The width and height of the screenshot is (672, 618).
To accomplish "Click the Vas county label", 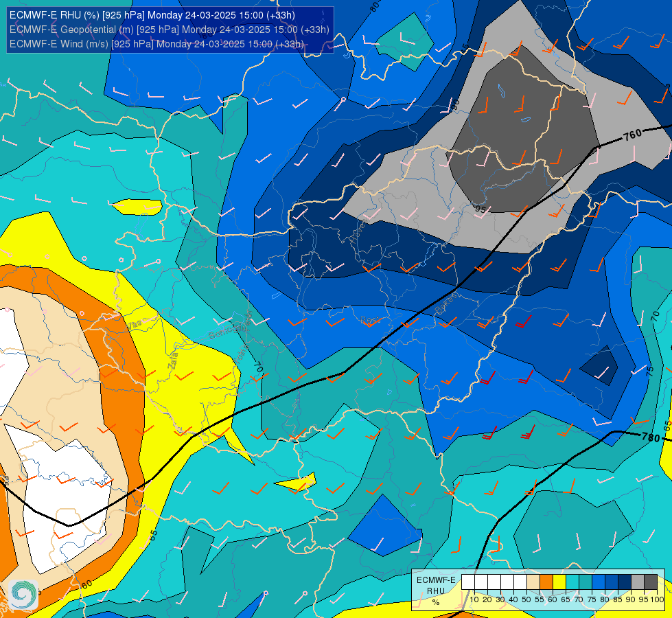I will 134,324.
